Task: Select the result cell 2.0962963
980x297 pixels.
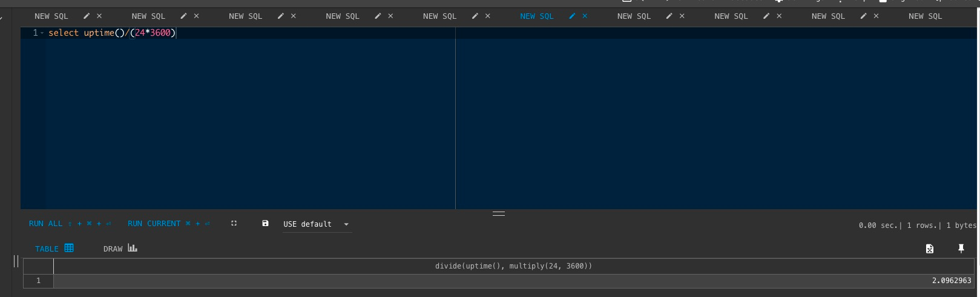Action: (514, 281)
